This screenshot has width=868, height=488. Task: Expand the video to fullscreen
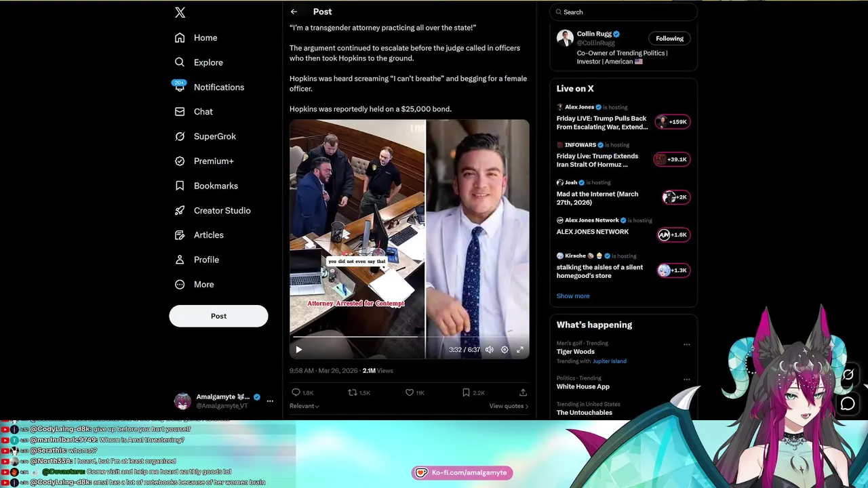click(520, 350)
